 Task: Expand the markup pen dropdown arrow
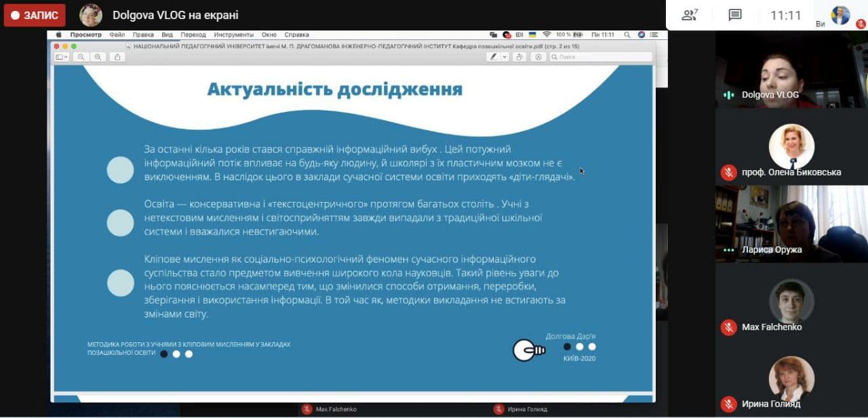pyautogui.click(x=505, y=57)
